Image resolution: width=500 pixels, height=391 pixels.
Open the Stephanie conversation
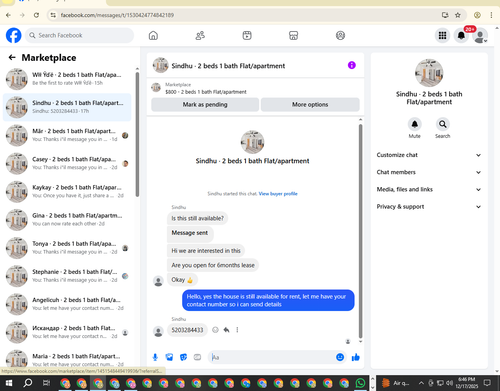click(x=67, y=276)
